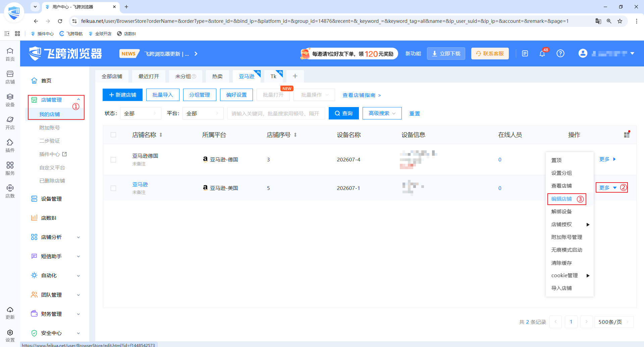This screenshot has height=347, width=644.
Task: Open the 服务 grid icon in the left rail
Action: [x=10, y=168]
